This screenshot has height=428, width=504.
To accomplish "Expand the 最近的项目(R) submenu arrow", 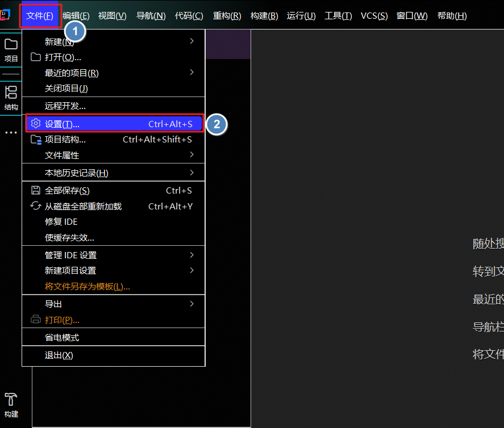I will click(x=192, y=72).
